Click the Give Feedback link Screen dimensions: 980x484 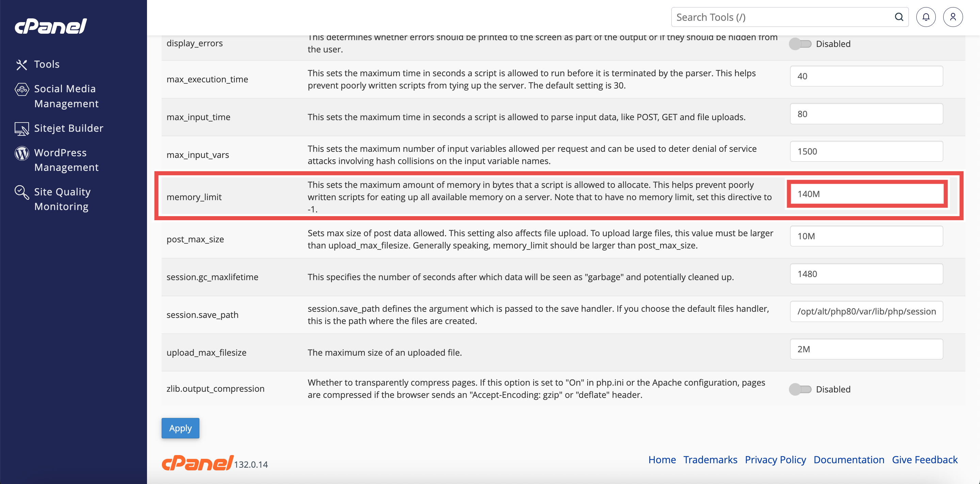click(925, 459)
